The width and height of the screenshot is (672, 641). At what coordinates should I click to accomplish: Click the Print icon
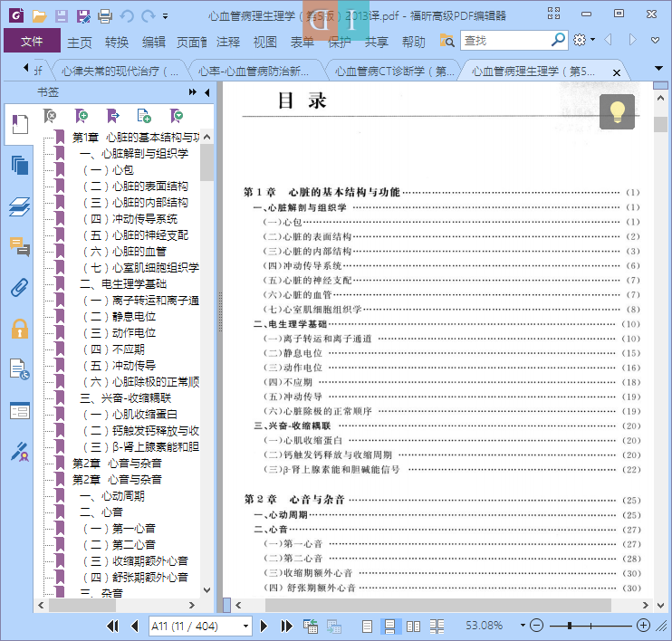105,16
